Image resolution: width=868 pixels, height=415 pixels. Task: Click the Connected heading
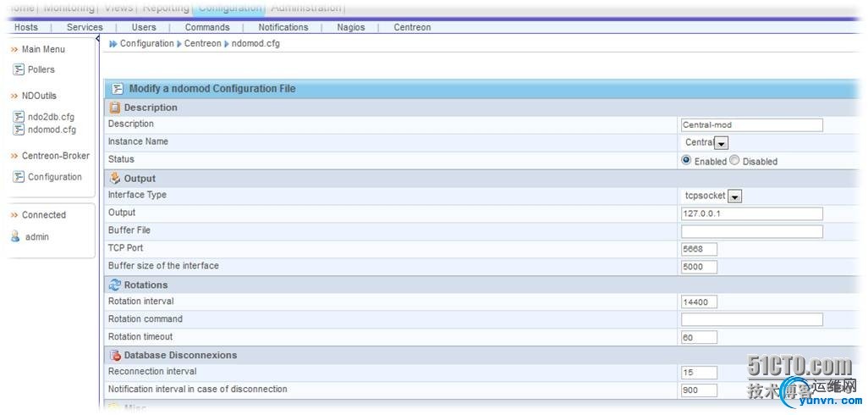(44, 215)
